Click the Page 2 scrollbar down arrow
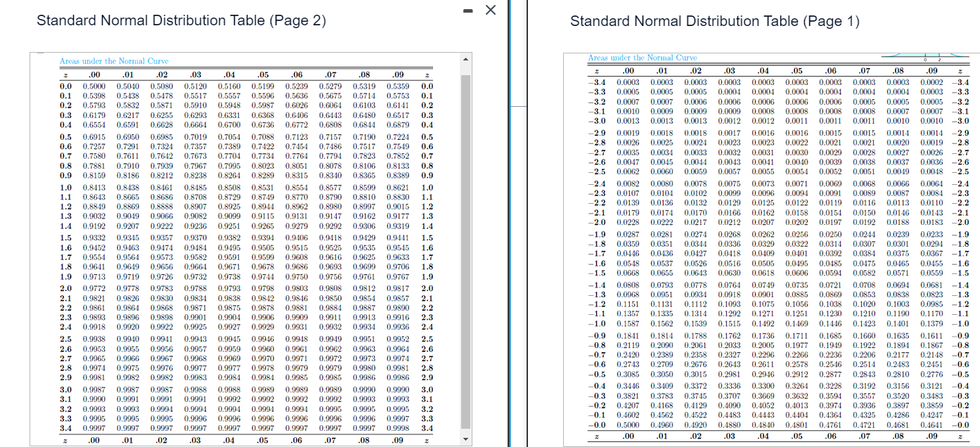Viewport: 980px width, 447px height. (465, 441)
